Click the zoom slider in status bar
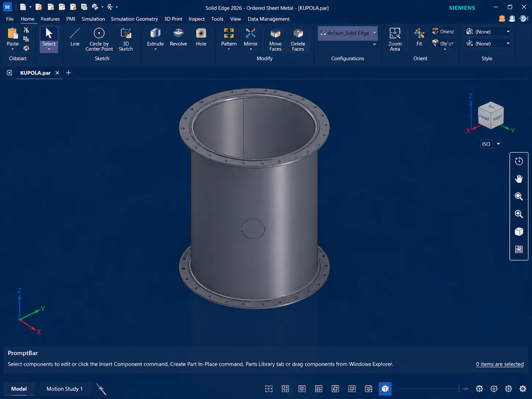 tap(429, 389)
